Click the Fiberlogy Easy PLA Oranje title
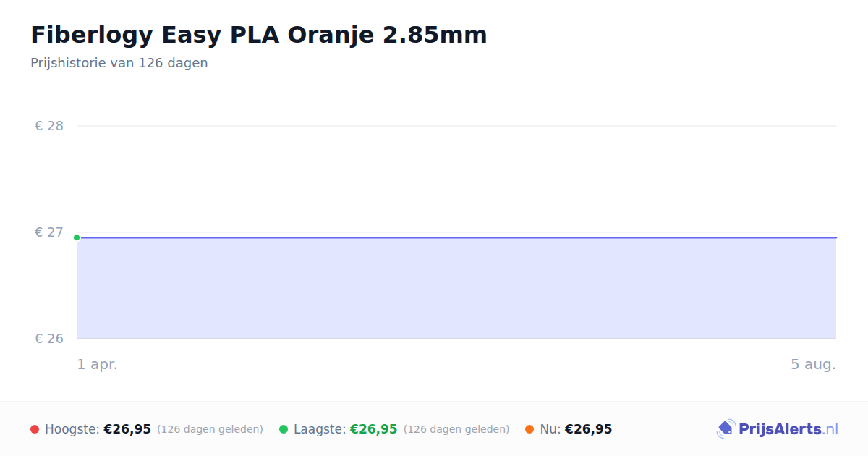Screen dimensions: 868x456 259,35
